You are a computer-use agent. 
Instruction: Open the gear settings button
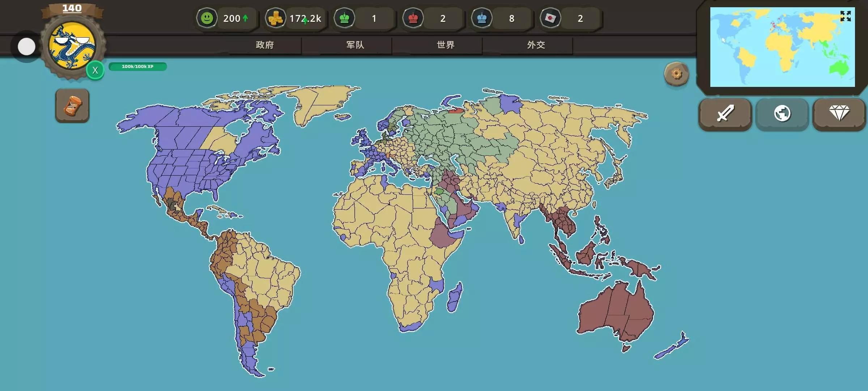(x=676, y=74)
